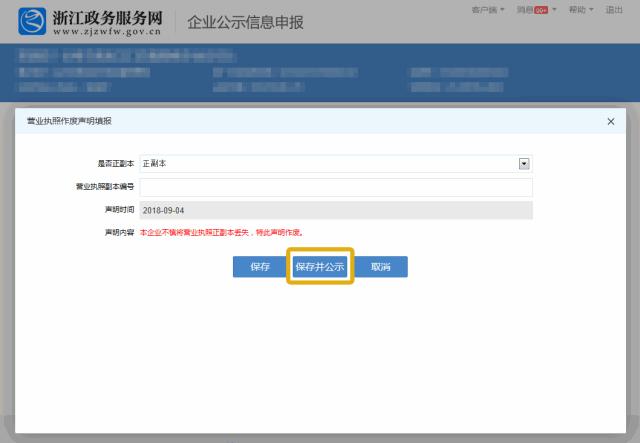Click the 保存并公示 button

320,267
